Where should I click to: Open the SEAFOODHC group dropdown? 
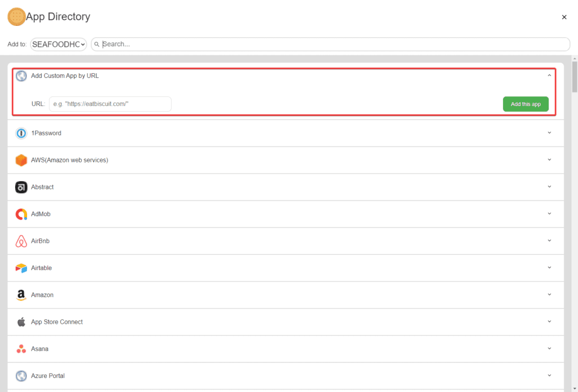pyautogui.click(x=58, y=44)
